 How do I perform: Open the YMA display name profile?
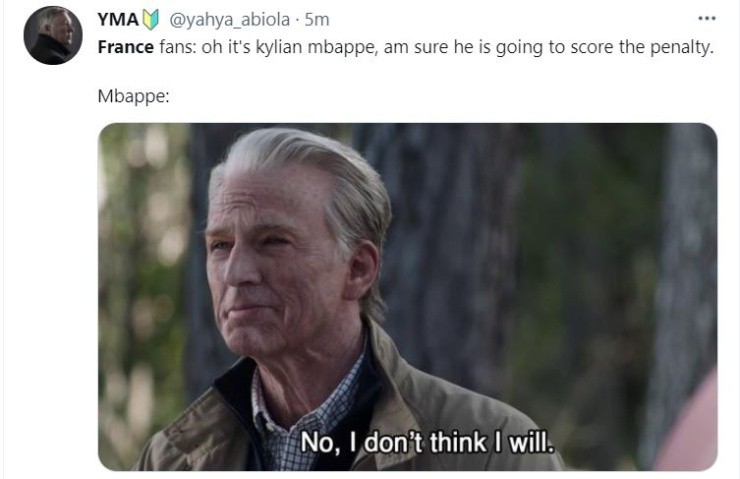tap(118, 19)
